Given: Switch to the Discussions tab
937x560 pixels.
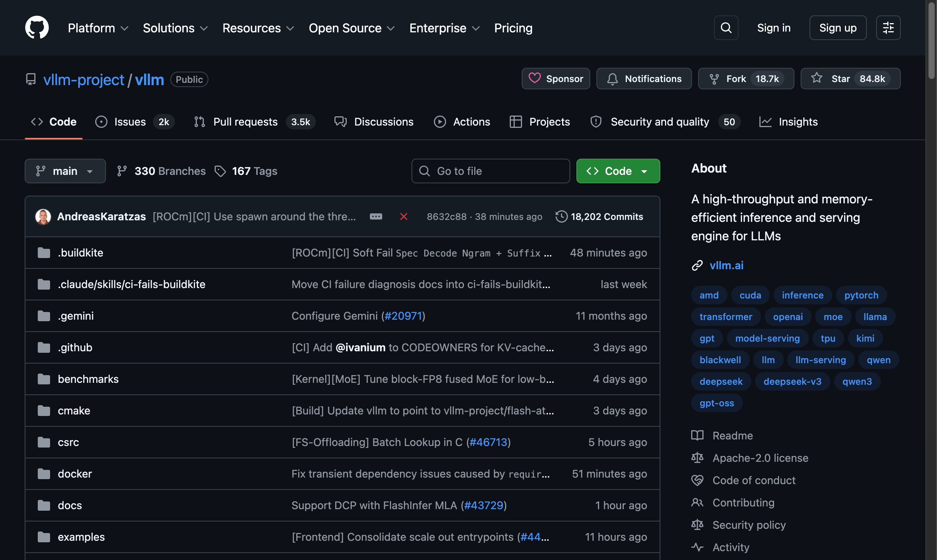Looking at the screenshot, I should [374, 122].
